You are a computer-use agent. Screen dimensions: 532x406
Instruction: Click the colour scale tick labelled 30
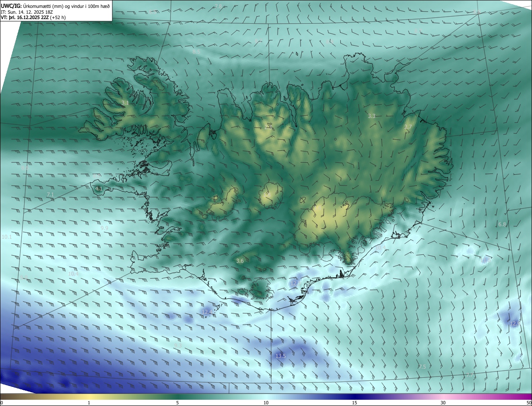pos(443,403)
